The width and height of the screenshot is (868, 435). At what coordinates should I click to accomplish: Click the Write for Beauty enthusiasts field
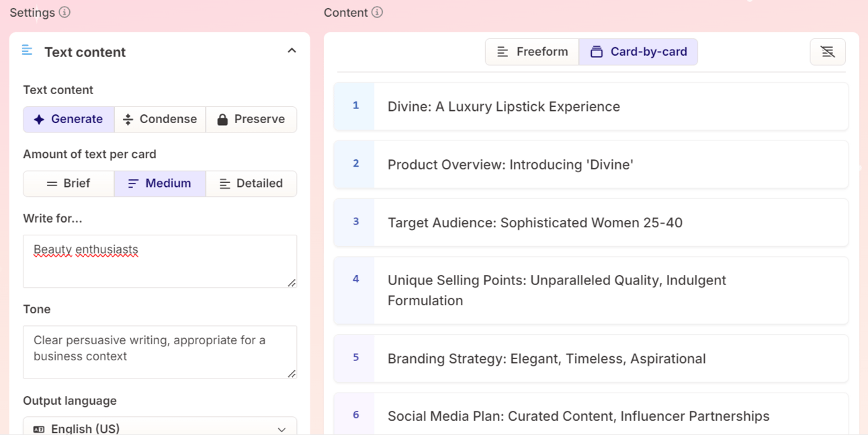click(160, 261)
